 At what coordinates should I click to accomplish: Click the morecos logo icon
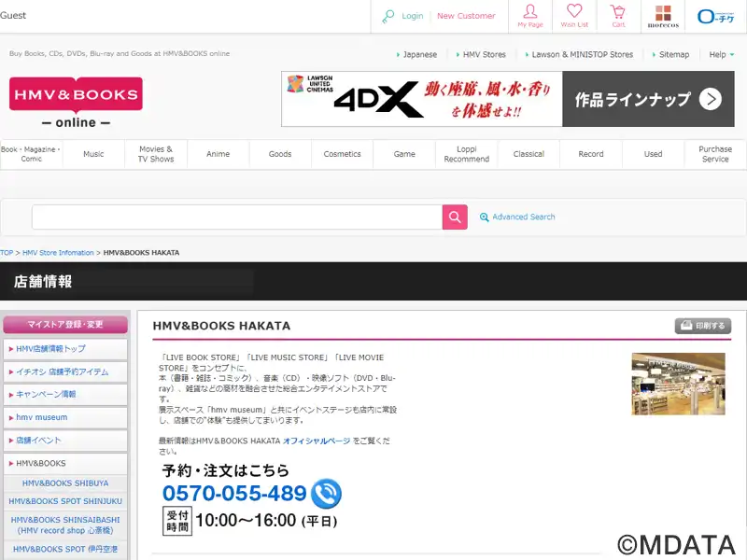[x=663, y=17]
